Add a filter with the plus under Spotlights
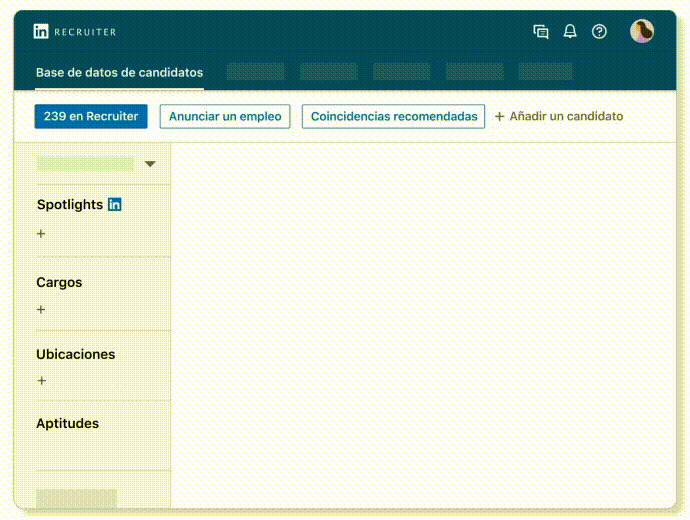This screenshot has width=690, height=520. pyautogui.click(x=41, y=234)
